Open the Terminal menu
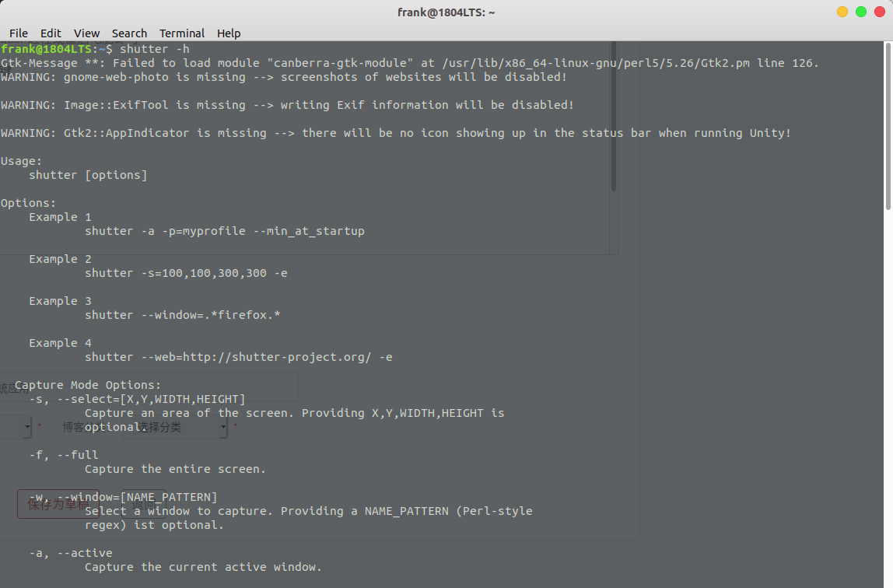This screenshot has width=893, height=588. point(182,33)
